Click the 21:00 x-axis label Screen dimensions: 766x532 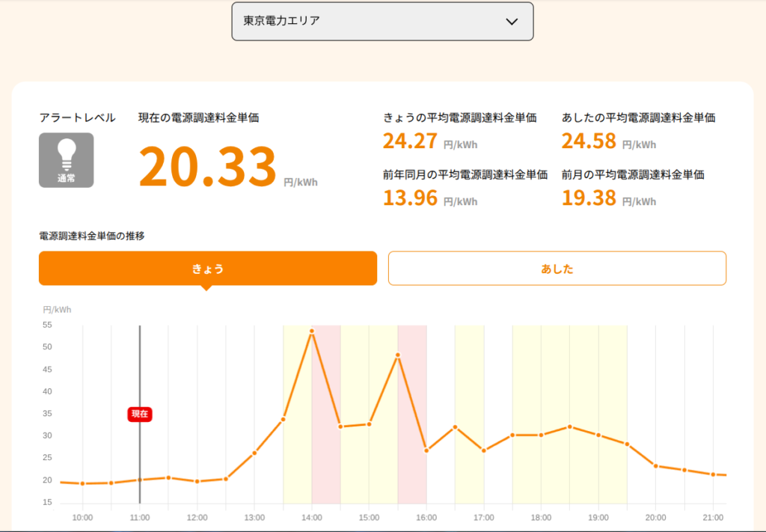(713, 518)
